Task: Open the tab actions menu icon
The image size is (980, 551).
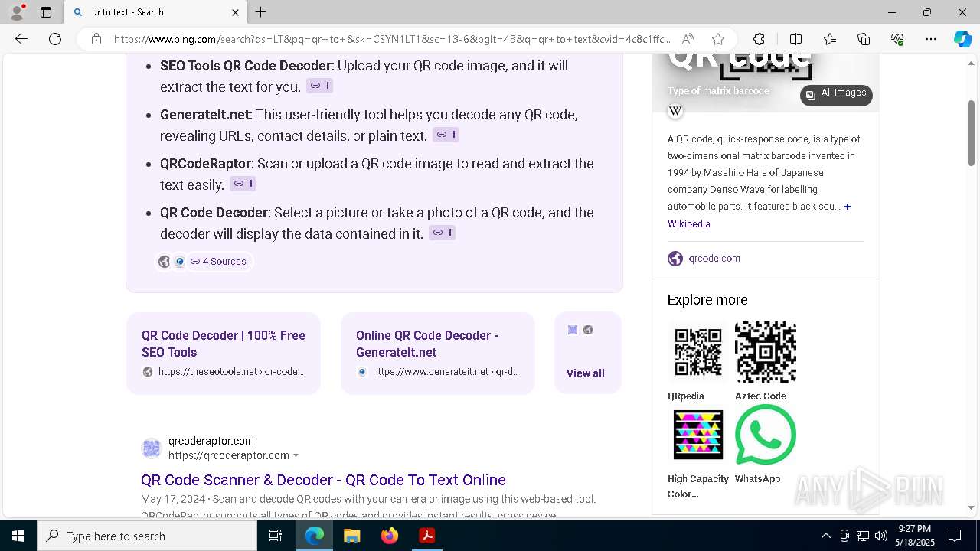Action: (46, 12)
